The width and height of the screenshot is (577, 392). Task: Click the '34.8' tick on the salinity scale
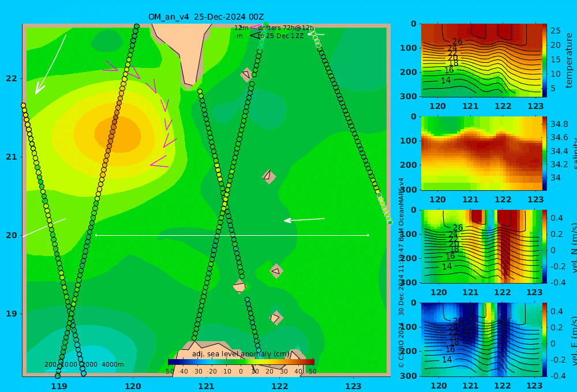click(559, 124)
